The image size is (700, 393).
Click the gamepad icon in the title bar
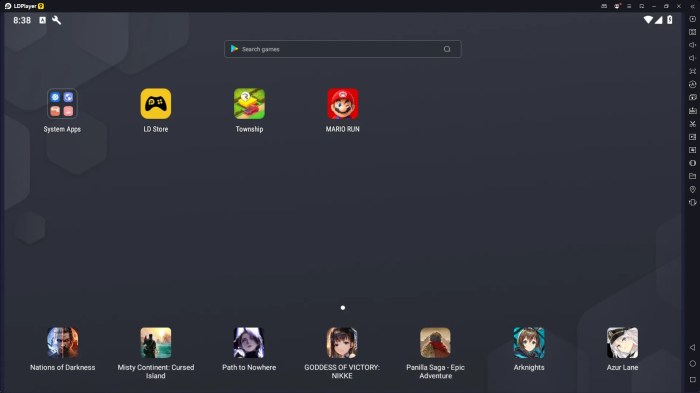604,6
